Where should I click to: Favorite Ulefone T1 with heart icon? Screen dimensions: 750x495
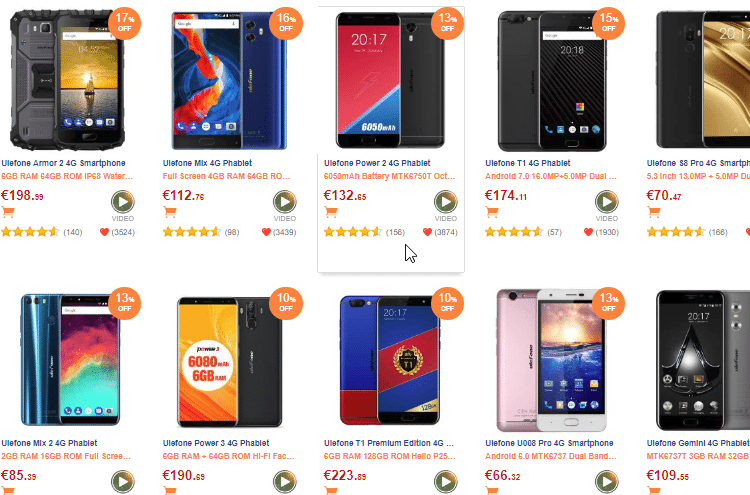[588, 232]
